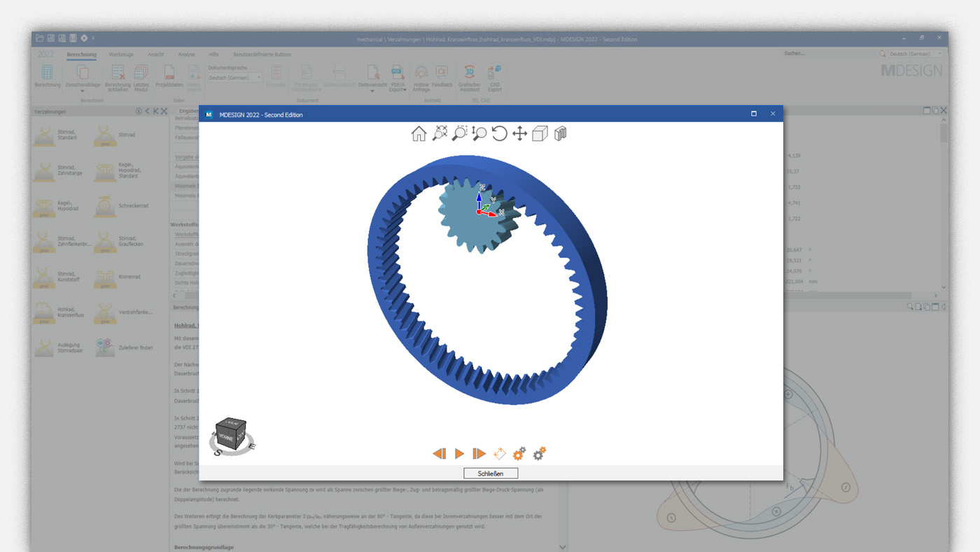Image resolution: width=980 pixels, height=552 pixels.
Task: Click the orange diamond icon in animation bar
Action: coord(499,454)
